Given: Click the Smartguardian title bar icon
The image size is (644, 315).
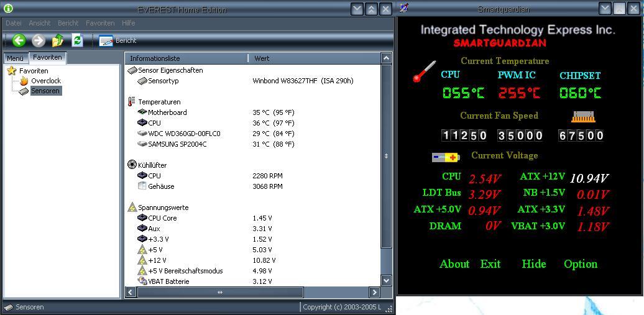Looking at the screenshot, I should coord(405,8).
